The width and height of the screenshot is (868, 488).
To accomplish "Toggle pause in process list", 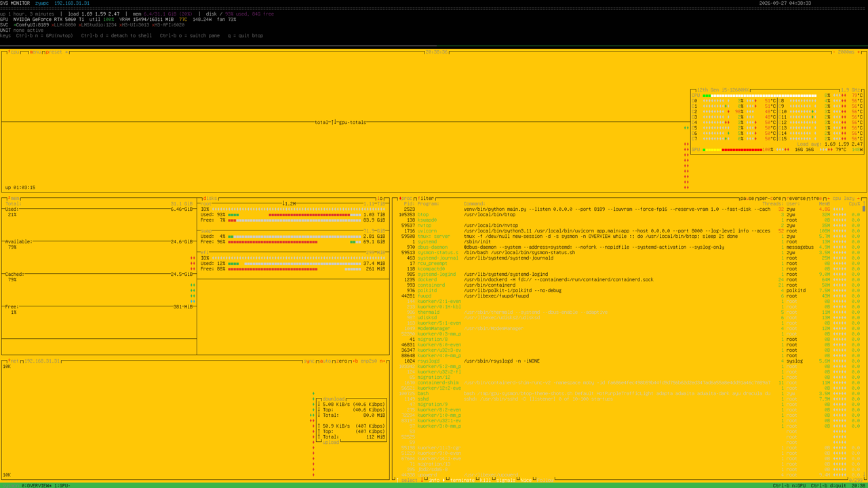I will (747, 199).
